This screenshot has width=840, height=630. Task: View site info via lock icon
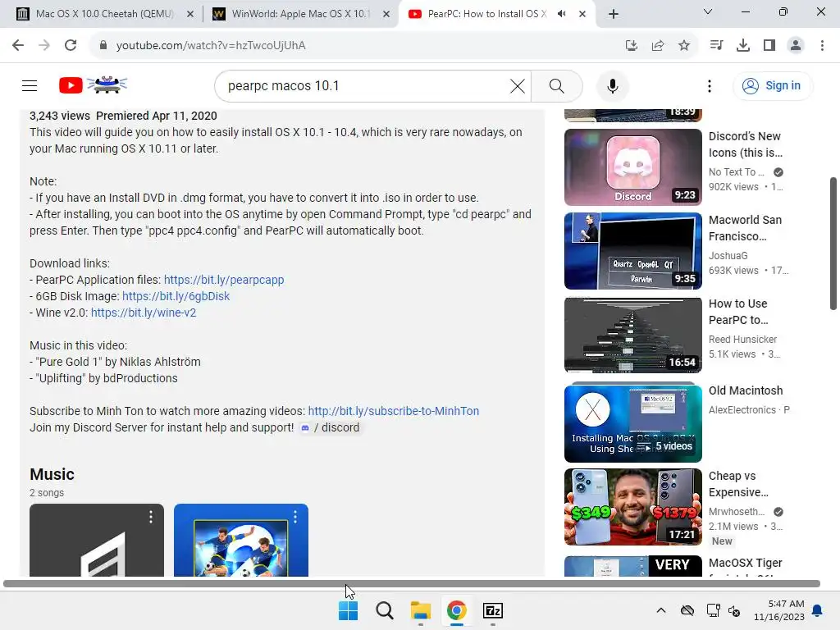(x=103, y=46)
